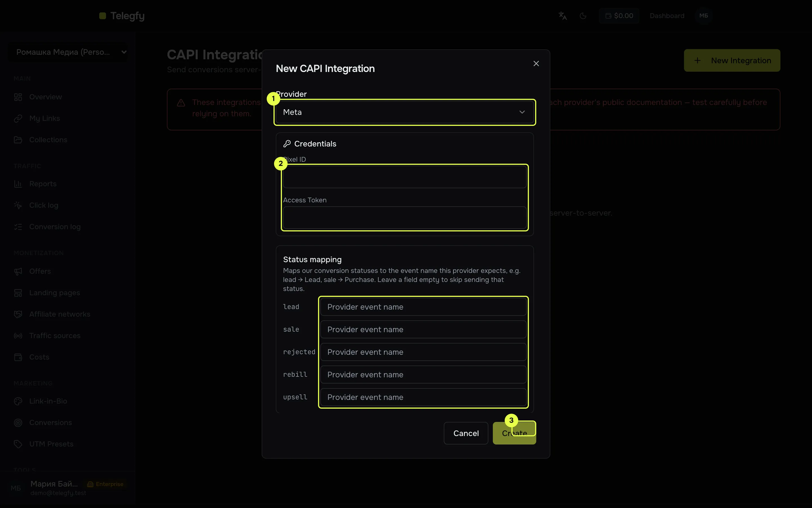Cancel the new CAPI integration dialog
812x508 pixels.
(x=466, y=433)
